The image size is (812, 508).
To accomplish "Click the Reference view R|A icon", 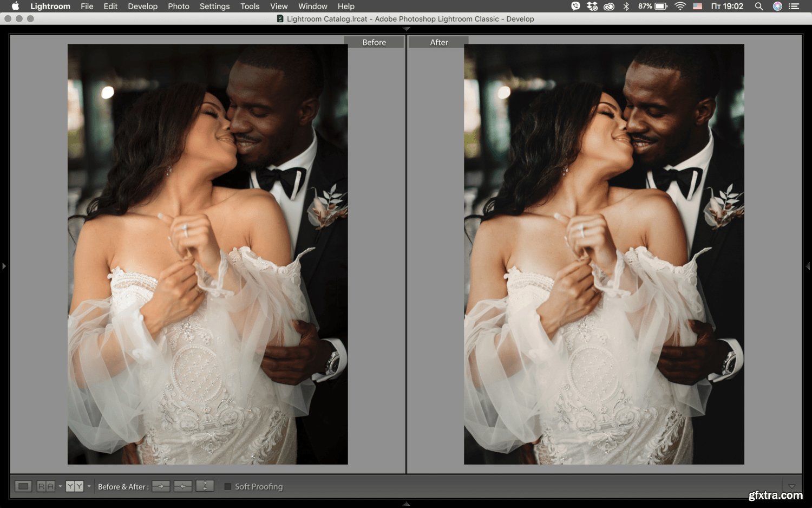I will click(x=45, y=486).
